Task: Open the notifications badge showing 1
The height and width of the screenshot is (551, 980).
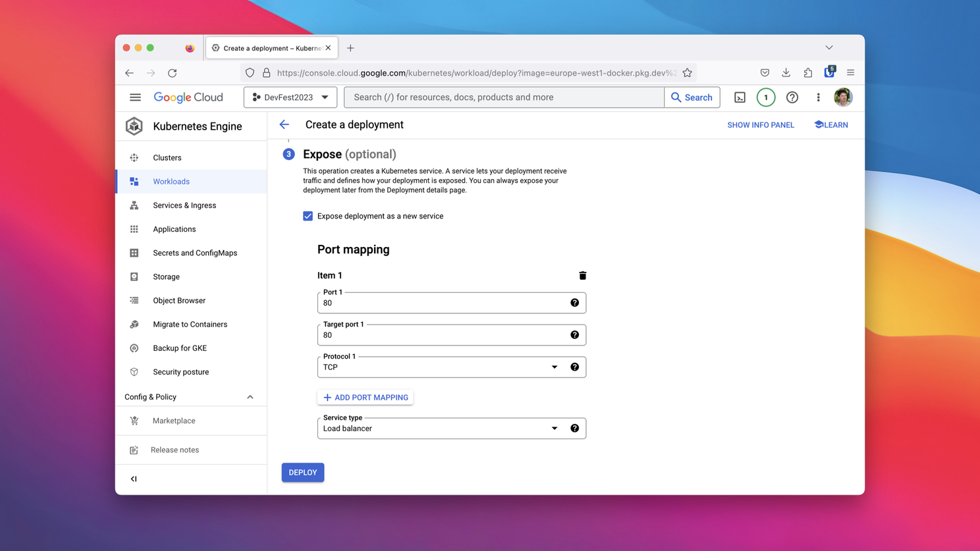Action: [x=765, y=97]
